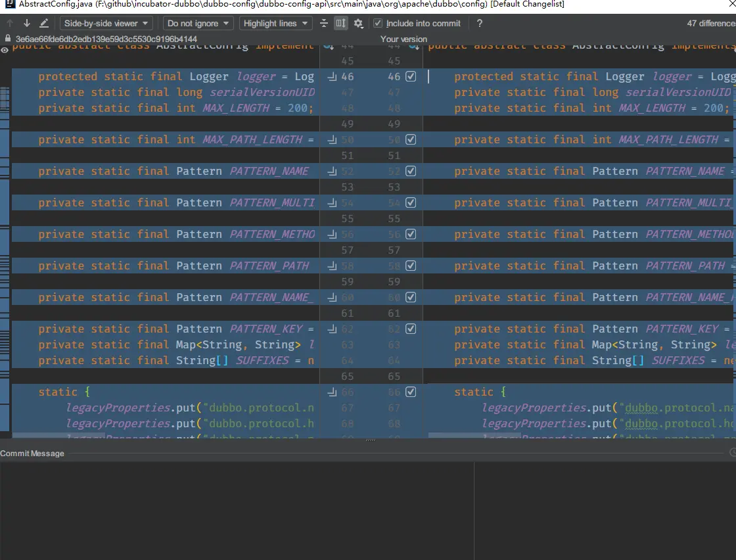Click right serialVersionUID declaration line
This screenshot has width=736, height=560.
pyautogui.click(x=592, y=93)
